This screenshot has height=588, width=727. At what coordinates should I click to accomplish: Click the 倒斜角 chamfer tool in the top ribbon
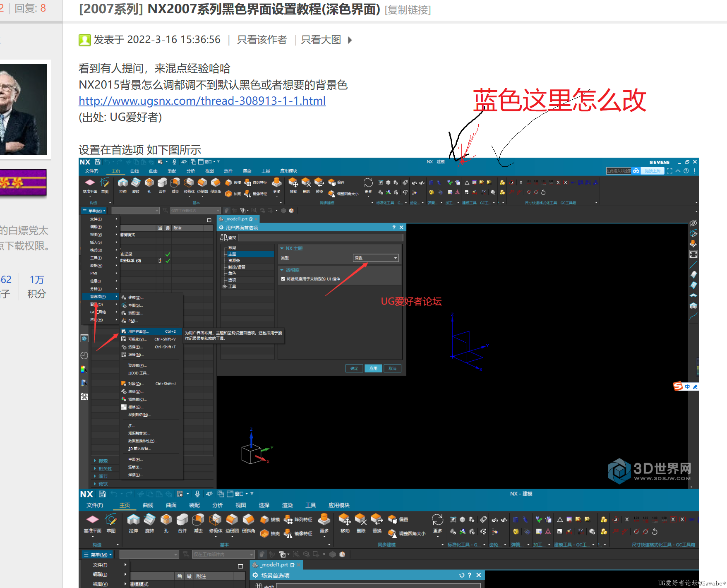click(216, 185)
